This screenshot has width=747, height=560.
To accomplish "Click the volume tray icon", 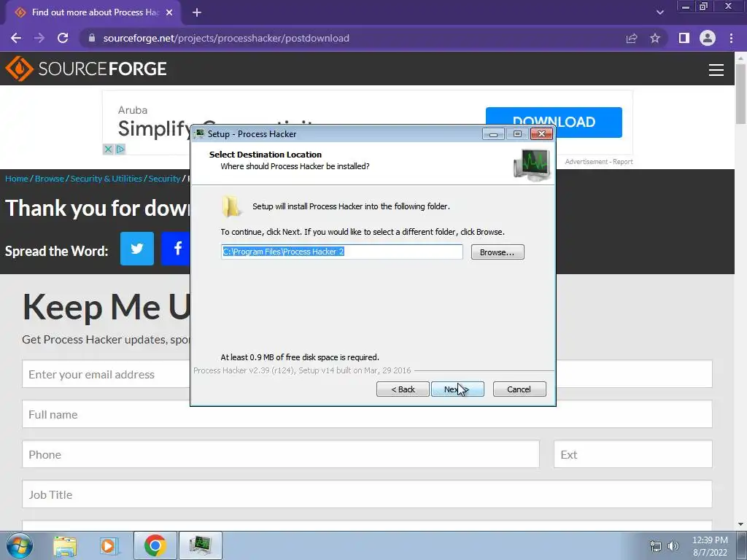I will pos(673,546).
